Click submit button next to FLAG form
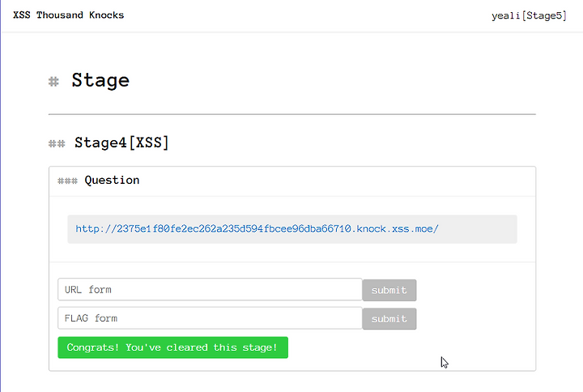This screenshot has width=583, height=392. [389, 319]
